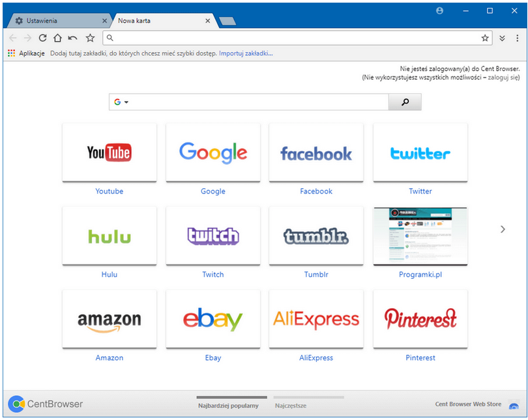Image resolution: width=528 pixels, height=420 pixels.
Task: Reload the current page
Action: [42, 38]
